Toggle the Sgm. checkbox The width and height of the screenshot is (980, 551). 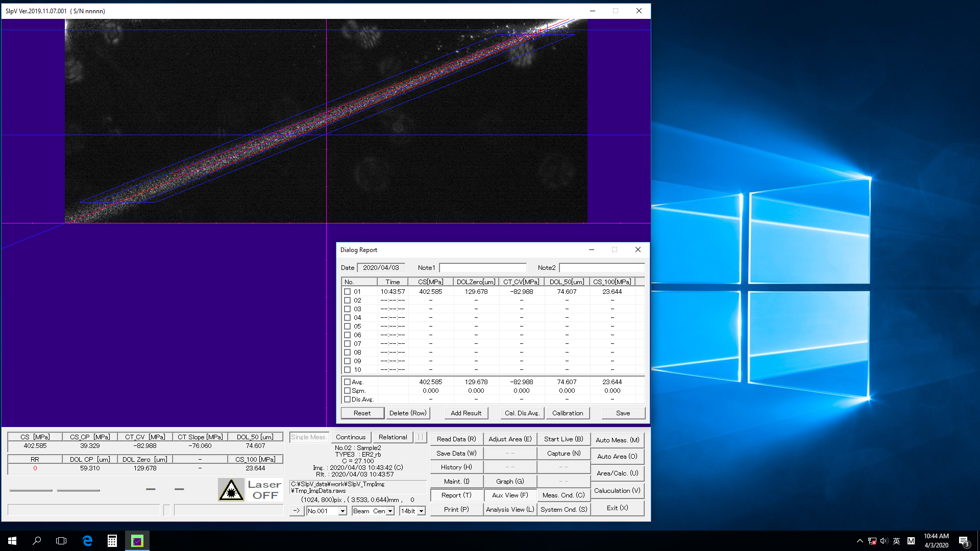(348, 391)
